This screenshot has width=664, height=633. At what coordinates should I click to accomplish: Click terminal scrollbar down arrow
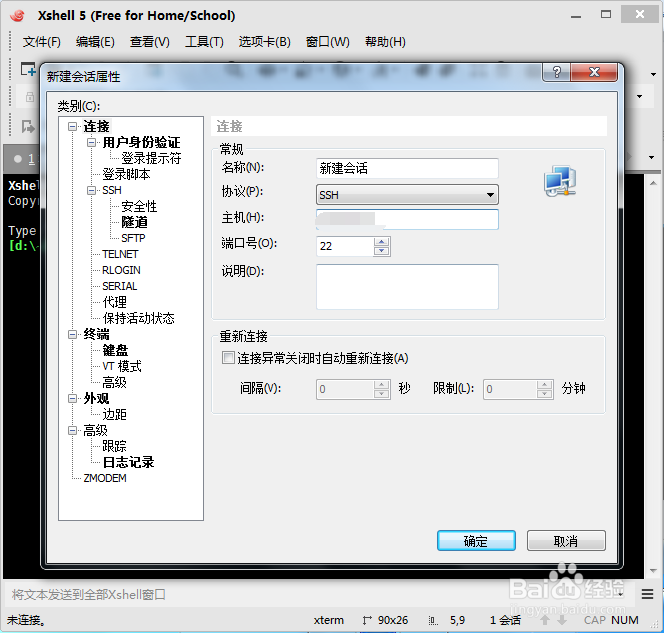[653, 571]
